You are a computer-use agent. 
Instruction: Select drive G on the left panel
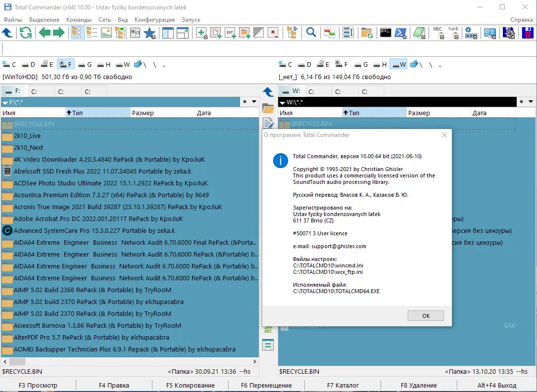(85, 64)
